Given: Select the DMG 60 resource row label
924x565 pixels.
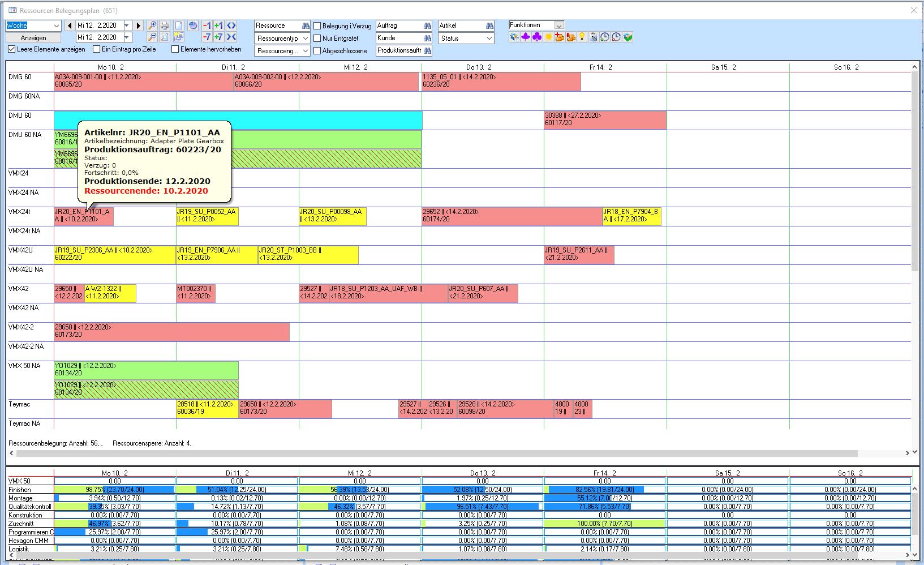Looking at the screenshot, I should [x=20, y=77].
